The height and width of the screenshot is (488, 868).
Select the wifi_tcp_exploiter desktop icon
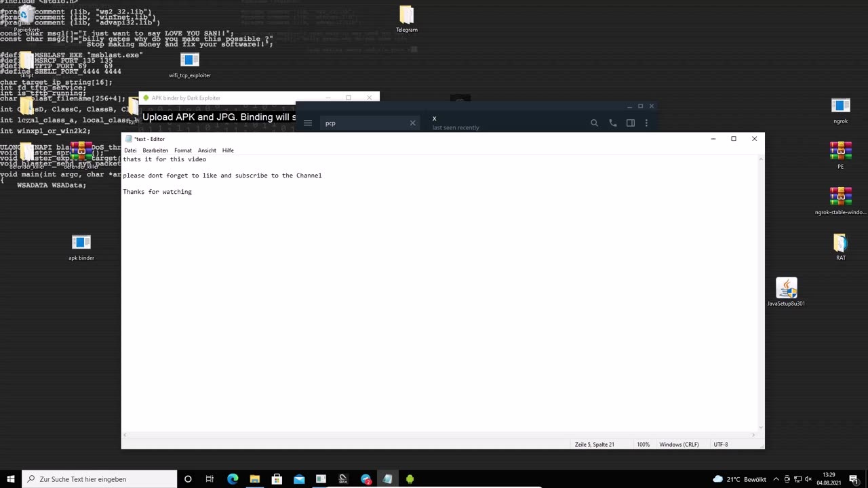click(x=190, y=66)
